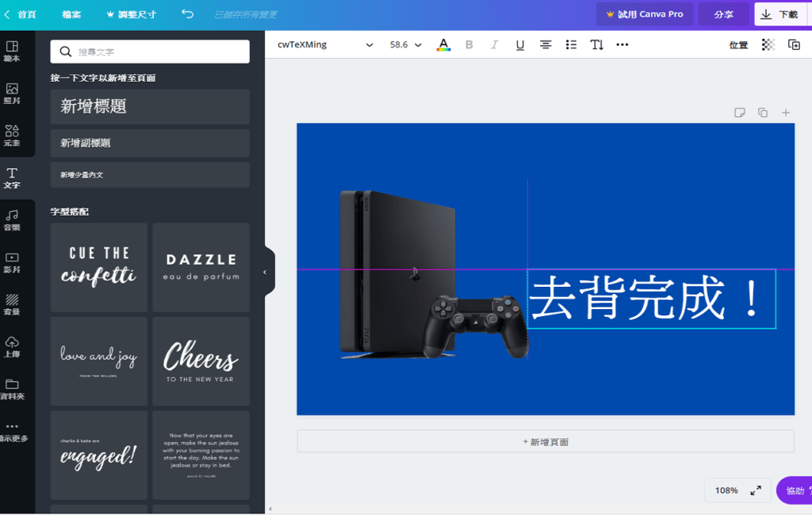Image resolution: width=812 pixels, height=515 pixels.
Task: Open the 上傳 uploads sidebar tab
Action: (12, 347)
